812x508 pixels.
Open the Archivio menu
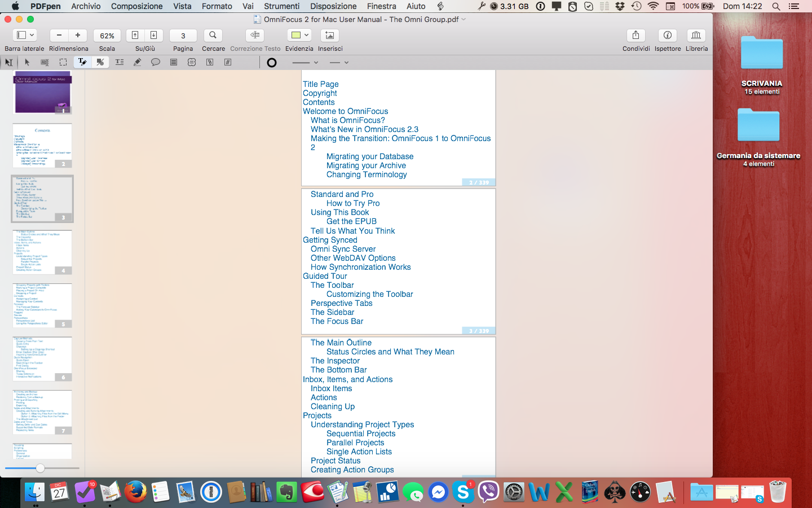(86, 6)
